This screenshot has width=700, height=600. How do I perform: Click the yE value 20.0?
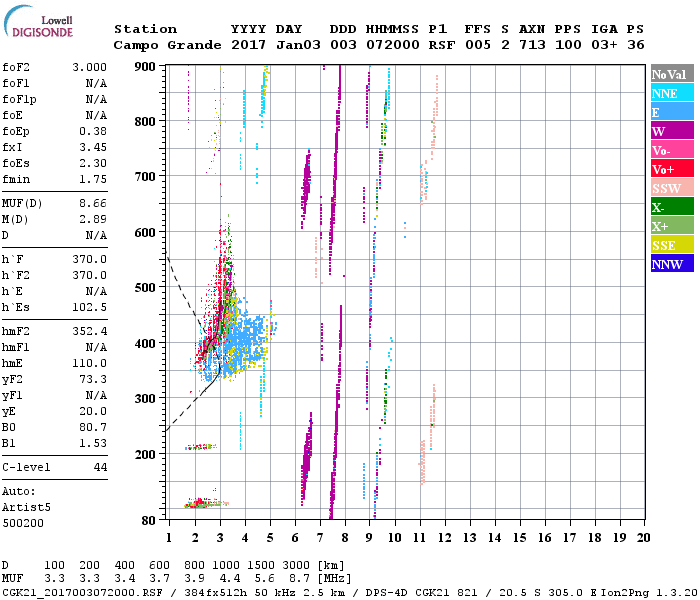pyautogui.click(x=93, y=411)
